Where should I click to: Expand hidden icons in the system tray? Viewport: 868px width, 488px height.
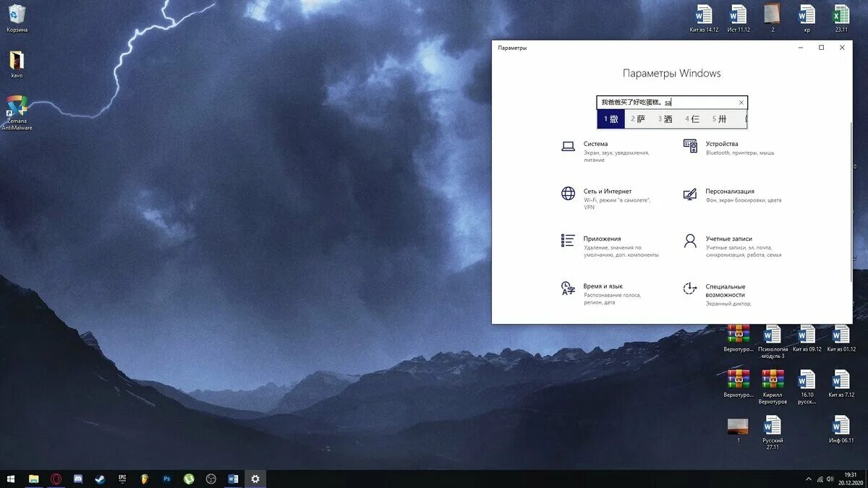[x=809, y=478]
